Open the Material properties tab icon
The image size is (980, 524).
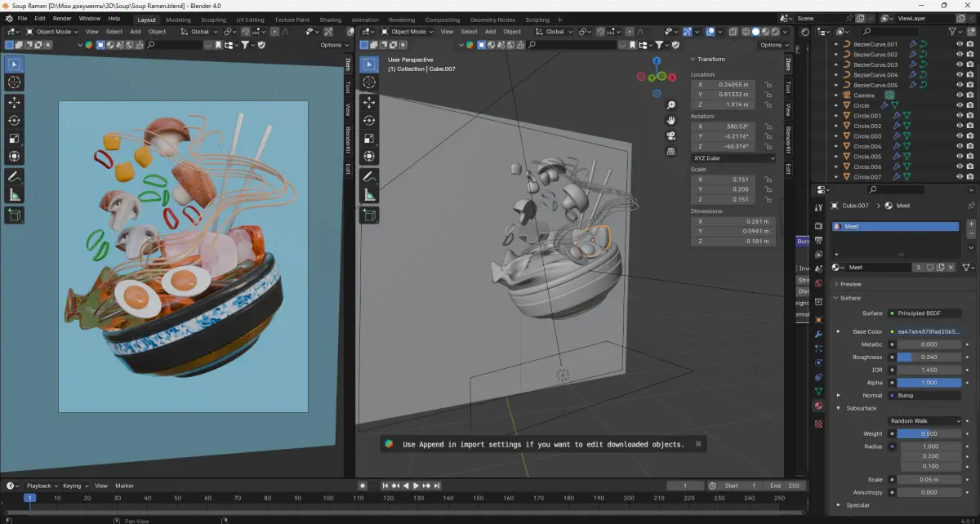coord(818,406)
